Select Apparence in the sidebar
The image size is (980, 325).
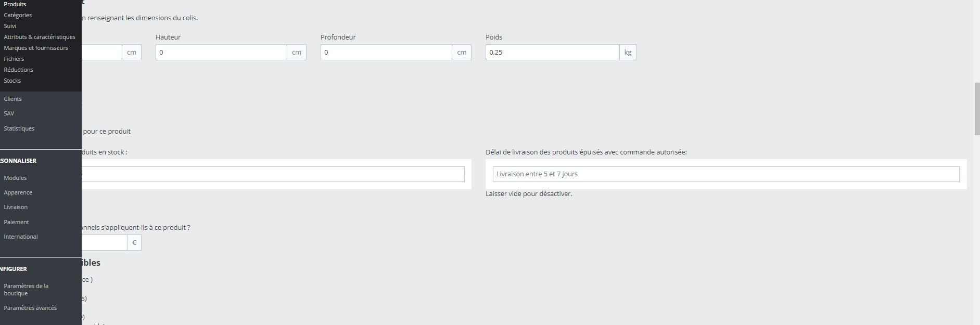pyautogui.click(x=18, y=192)
